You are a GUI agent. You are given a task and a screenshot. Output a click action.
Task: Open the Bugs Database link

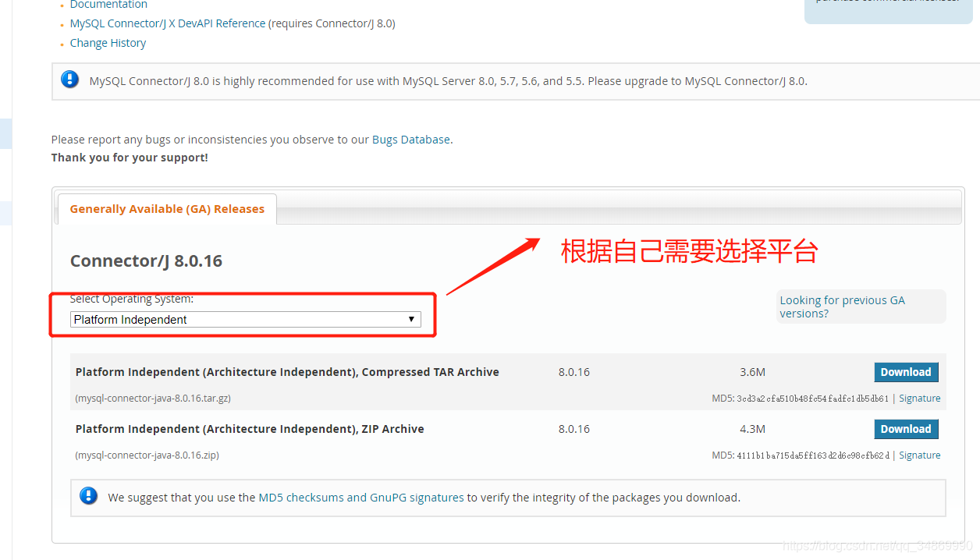coord(411,140)
